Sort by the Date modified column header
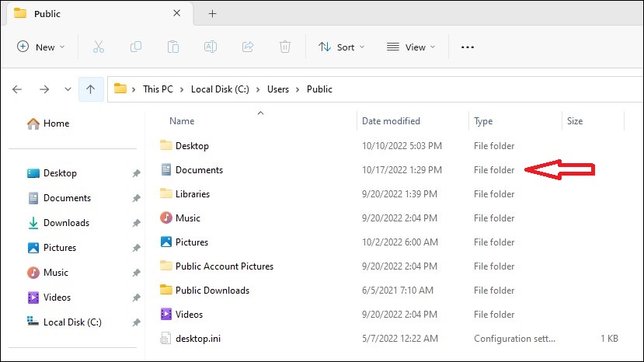 tap(391, 121)
